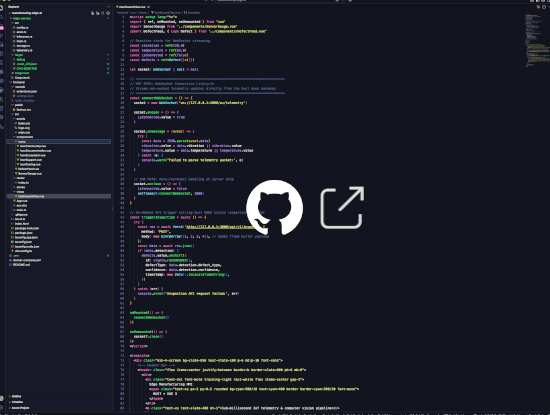The height and width of the screenshot is (415, 550).
Task: Expand the Outline panel section
Action: [x=16, y=396]
